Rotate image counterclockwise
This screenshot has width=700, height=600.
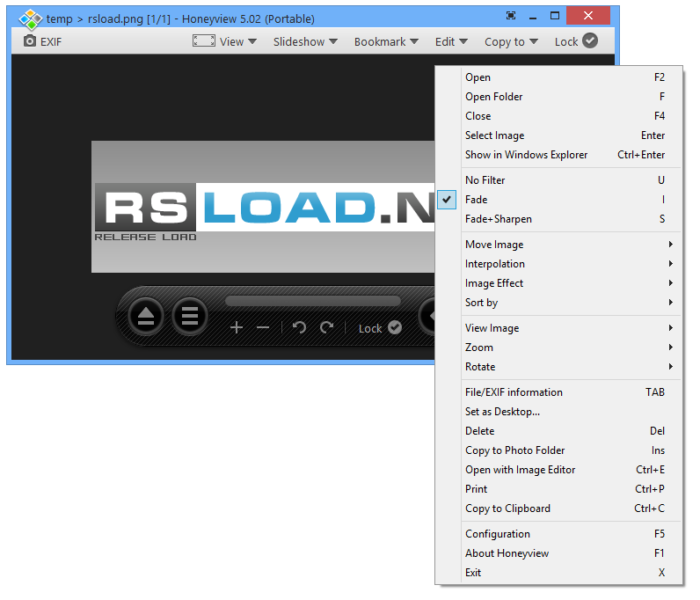tap(299, 327)
